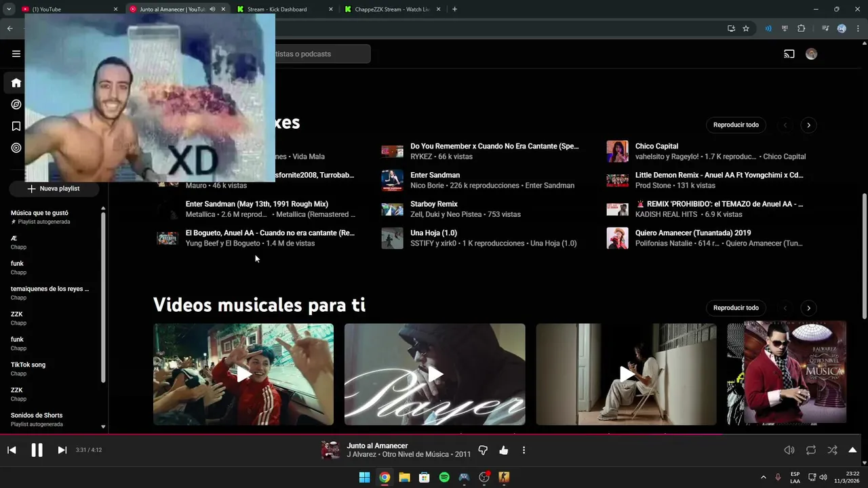
Task: Open the Explore compass icon in sidebar
Action: [x=16, y=104]
